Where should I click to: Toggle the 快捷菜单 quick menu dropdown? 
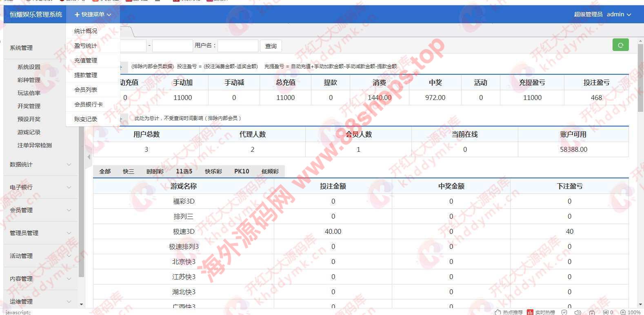[93, 14]
